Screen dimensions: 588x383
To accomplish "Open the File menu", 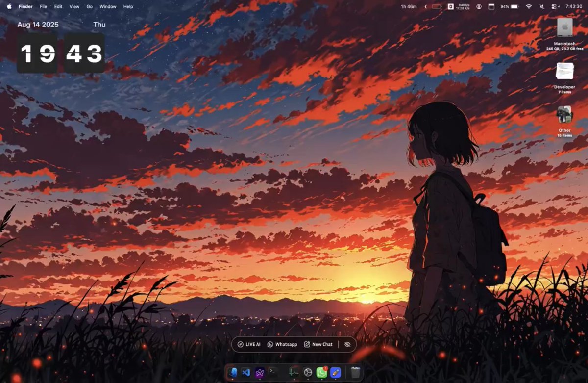I will click(x=44, y=7).
